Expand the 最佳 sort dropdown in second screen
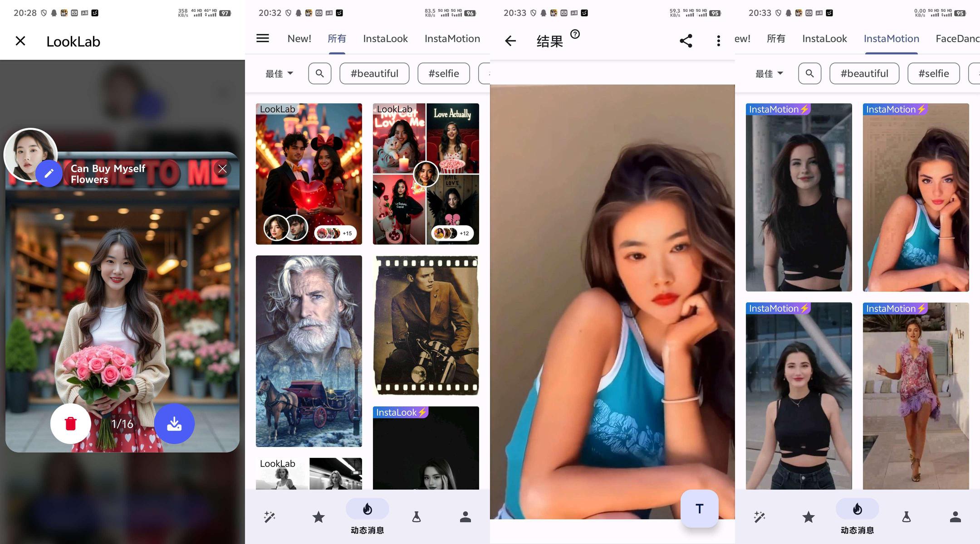980x544 pixels. pyautogui.click(x=279, y=73)
